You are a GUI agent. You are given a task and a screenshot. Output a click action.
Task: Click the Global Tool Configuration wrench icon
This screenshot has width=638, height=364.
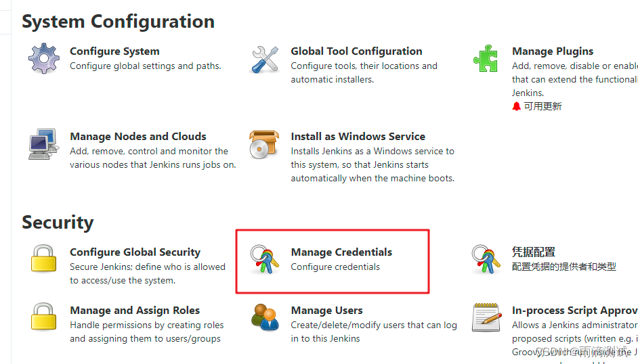265,60
